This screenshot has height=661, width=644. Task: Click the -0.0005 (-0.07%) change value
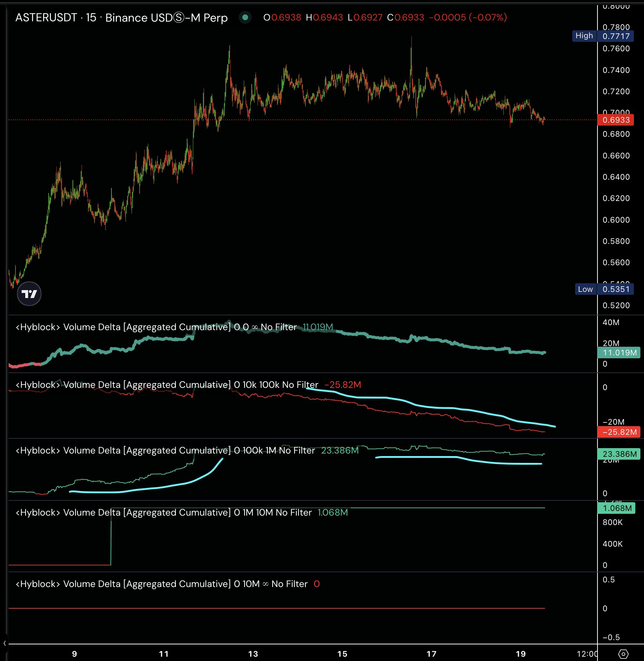coord(468,17)
